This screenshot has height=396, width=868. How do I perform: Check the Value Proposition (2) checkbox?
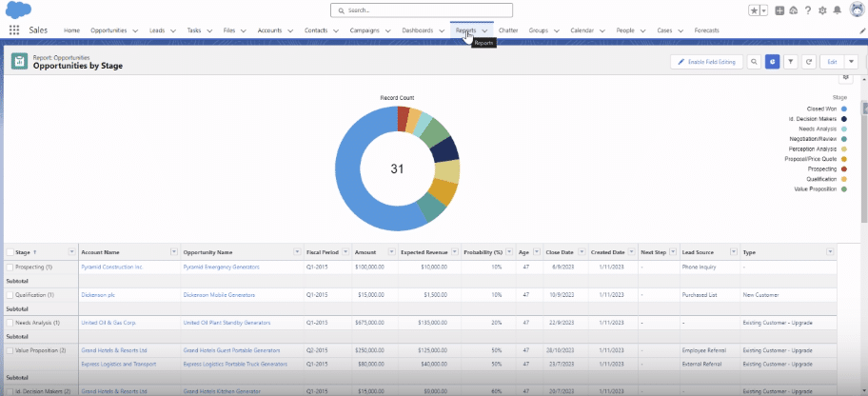(10, 350)
